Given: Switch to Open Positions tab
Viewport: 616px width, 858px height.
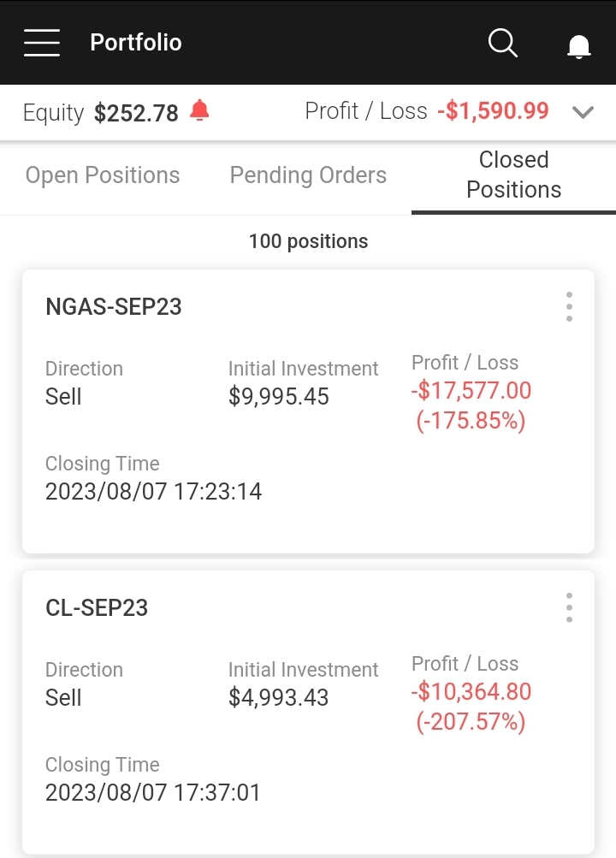Looking at the screenshot, I should (x=103, y=175).
